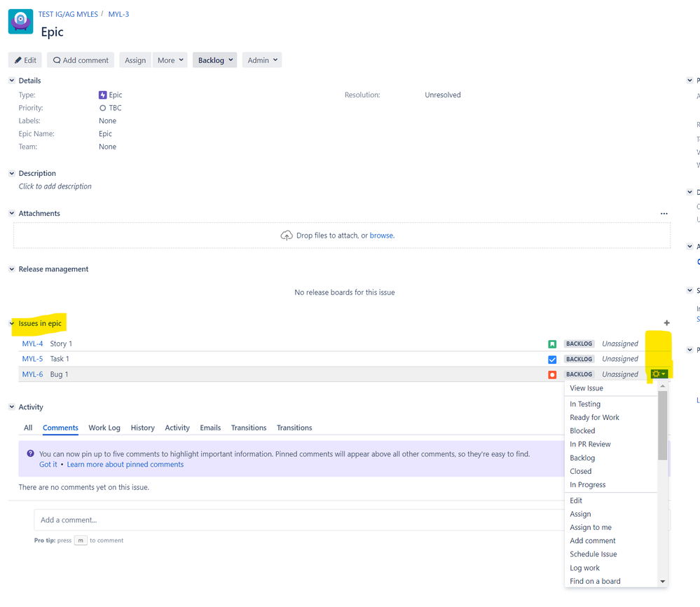Click the browse link to attach files
700x607 pixels.
click(381, 235)
